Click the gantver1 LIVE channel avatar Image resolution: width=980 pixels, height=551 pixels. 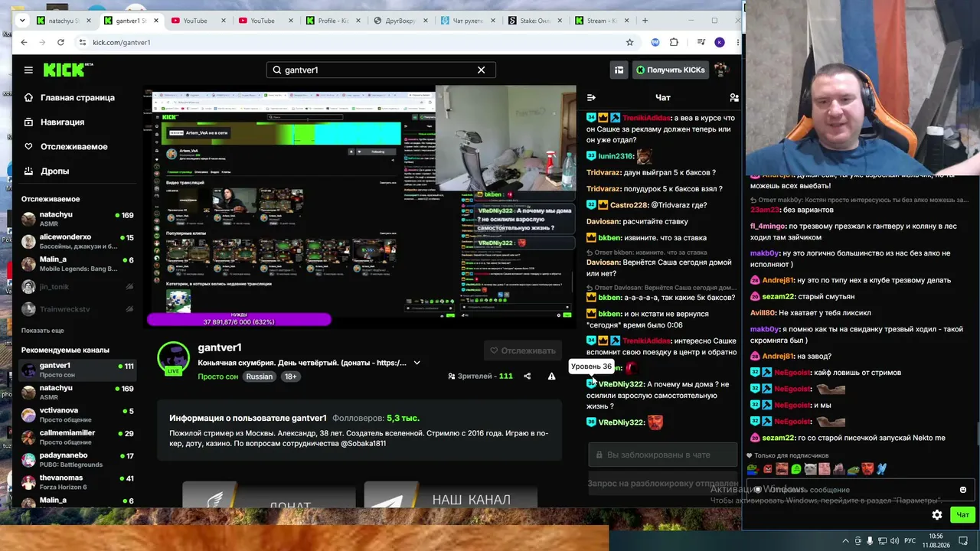(173, 358)
